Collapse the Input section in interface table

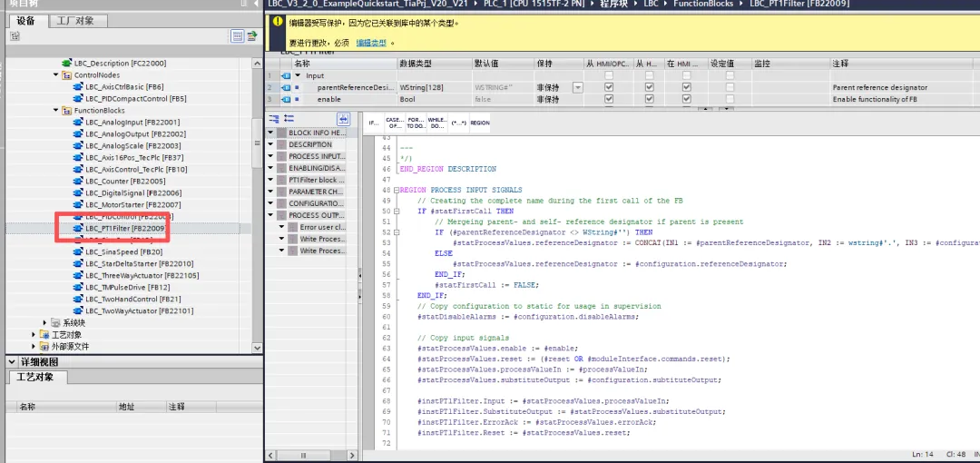[x=298, y=75]
